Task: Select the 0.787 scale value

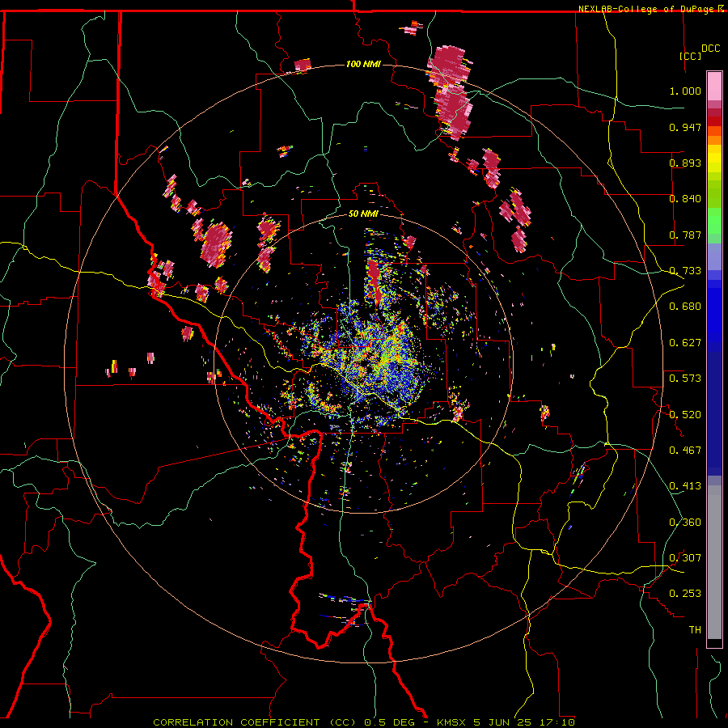Action: point(685,235)
